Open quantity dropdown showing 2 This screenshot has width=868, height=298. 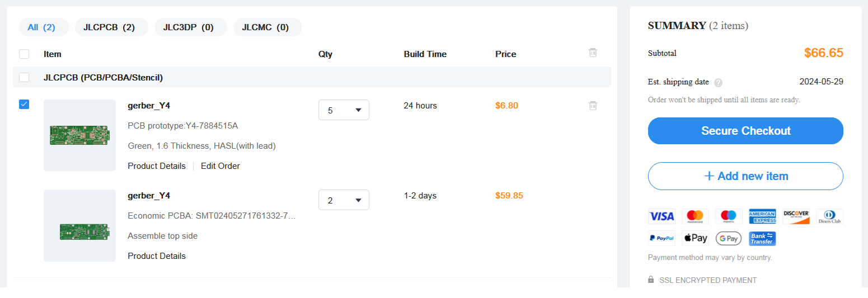[344, 200]
